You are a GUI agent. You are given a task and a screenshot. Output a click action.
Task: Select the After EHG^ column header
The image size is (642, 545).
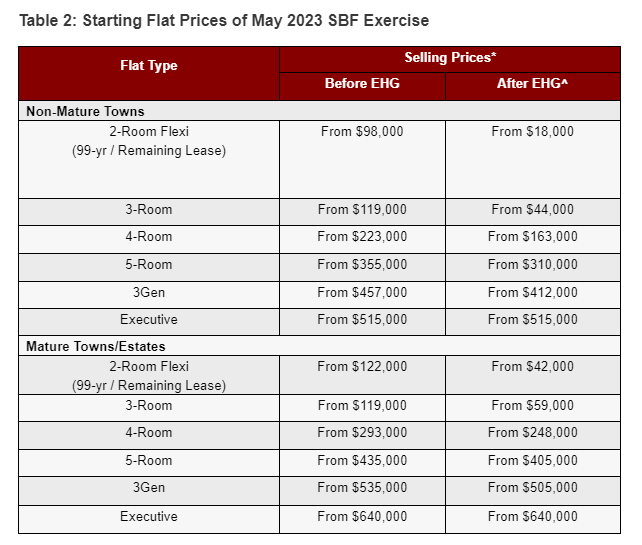[533, 87]
